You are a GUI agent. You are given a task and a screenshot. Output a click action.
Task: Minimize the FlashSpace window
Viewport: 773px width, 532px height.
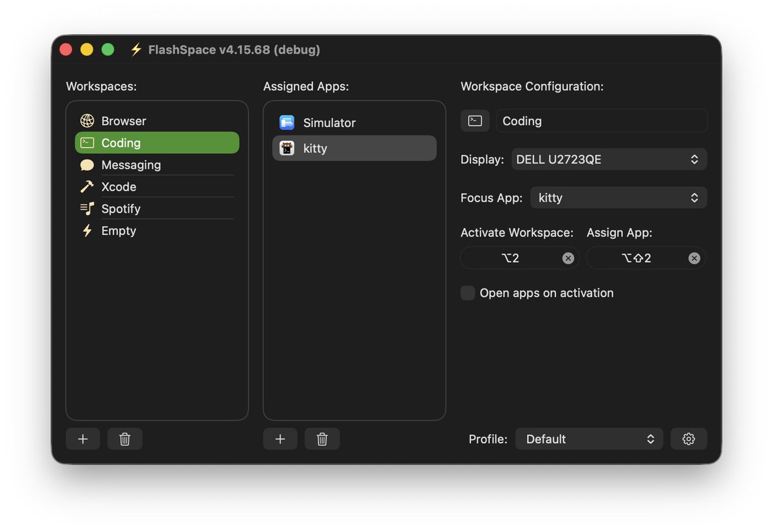coord(87,50)
